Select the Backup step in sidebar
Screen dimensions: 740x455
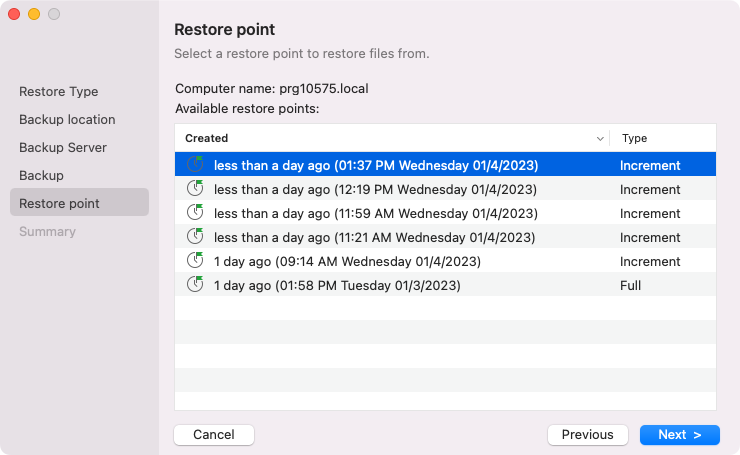pos(41,175)
